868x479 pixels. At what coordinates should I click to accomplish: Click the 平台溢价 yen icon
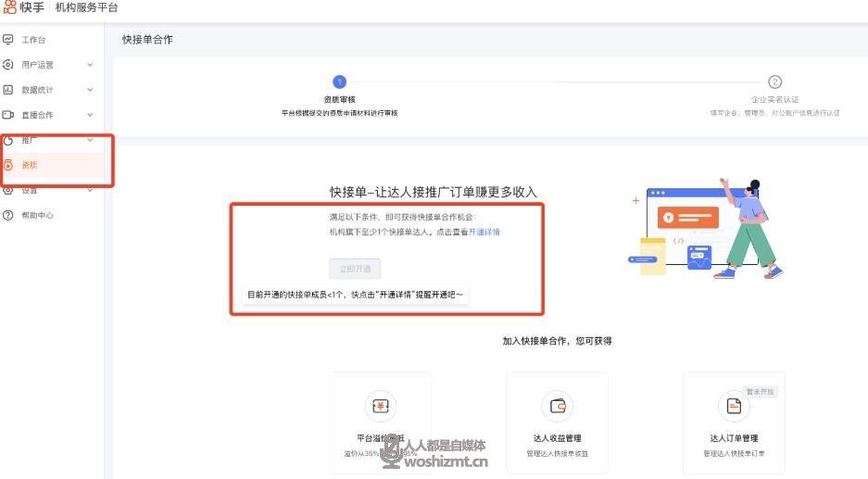coord(381,406)
